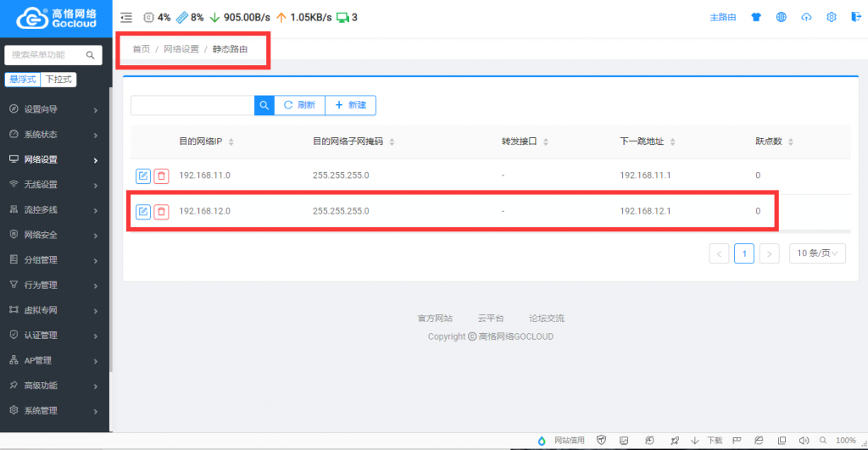The image size is (868, 450).
Task: Delete the 192.168.11.0 route entry
Action: pyautogui.click(x=161, y=176)
